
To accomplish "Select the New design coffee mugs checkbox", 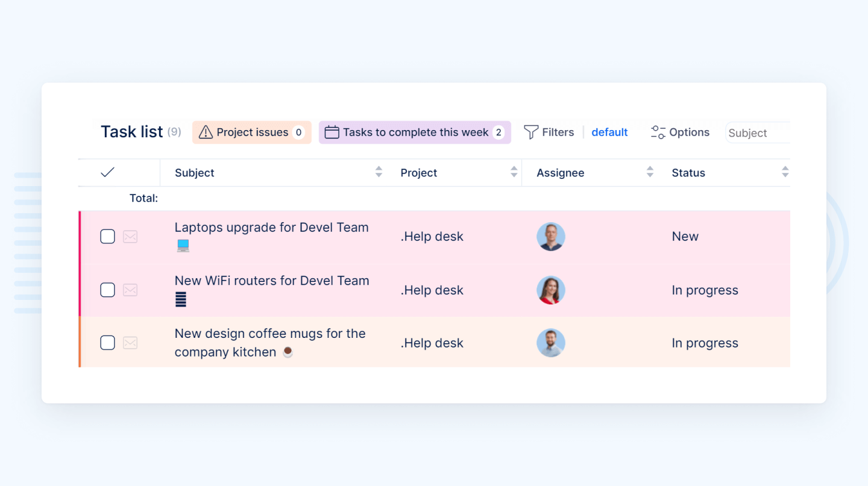I will 107,343.
